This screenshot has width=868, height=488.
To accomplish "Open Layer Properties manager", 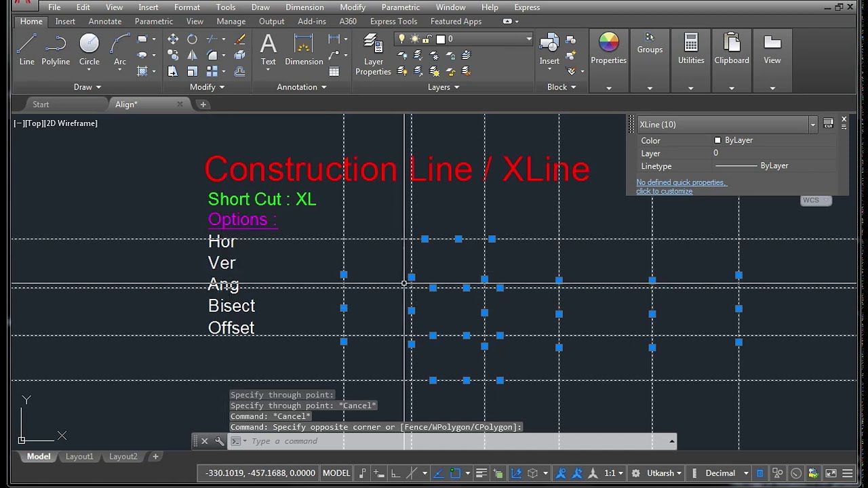I will pos(373,55).
